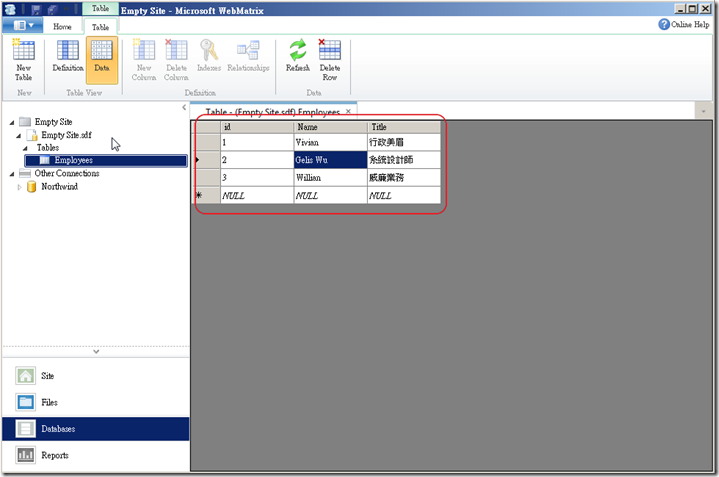Open the WebMatrix application menu button

tap(22, 25)
